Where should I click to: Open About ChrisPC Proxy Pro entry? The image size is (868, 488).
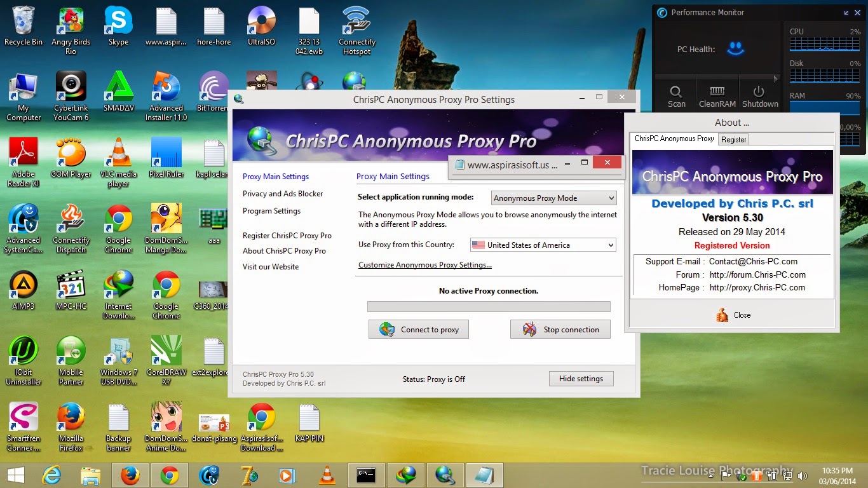284,251
